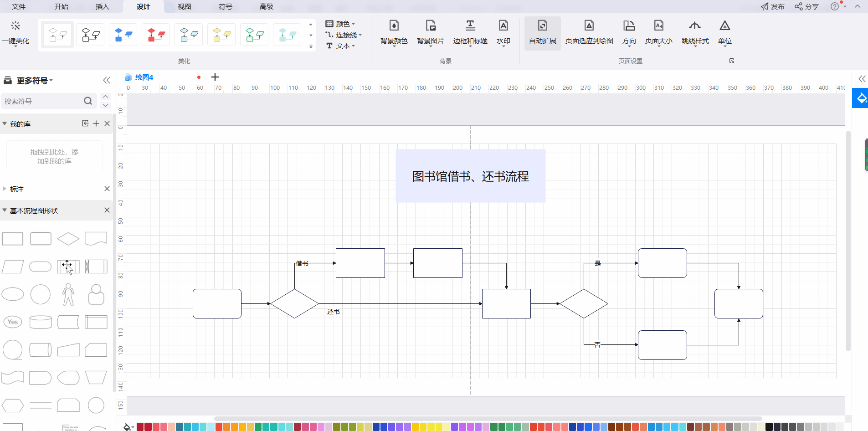Screen dimensions: 868x431
Task: Switch to the 符号 tab
Action: [x=226, y=6]
